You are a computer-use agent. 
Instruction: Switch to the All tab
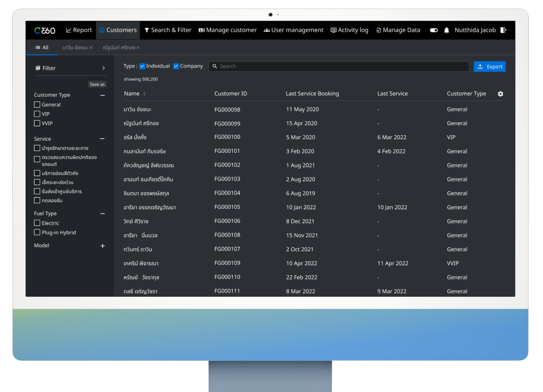(x=42, y=47)
